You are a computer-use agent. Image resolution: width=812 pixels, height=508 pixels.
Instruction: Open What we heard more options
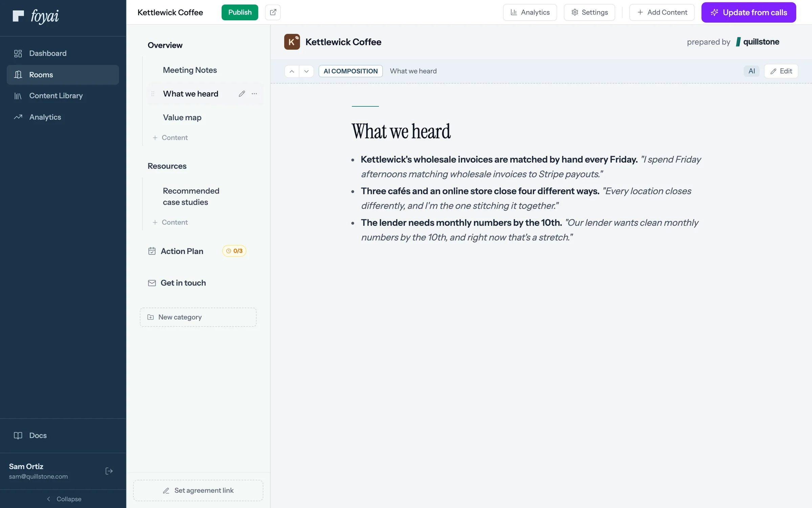click(x=254, y=94)
